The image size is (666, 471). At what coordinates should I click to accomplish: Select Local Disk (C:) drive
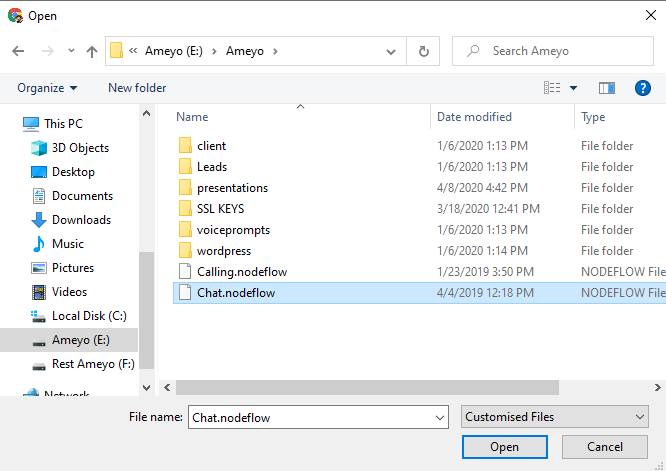[79, 316]
